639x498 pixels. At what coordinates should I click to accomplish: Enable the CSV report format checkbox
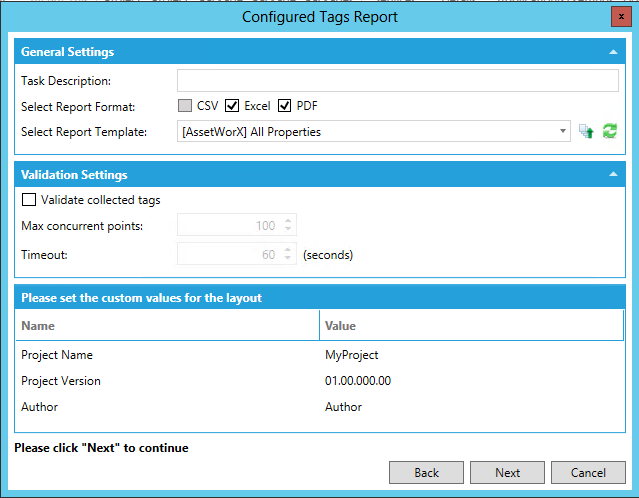(185, 106)
